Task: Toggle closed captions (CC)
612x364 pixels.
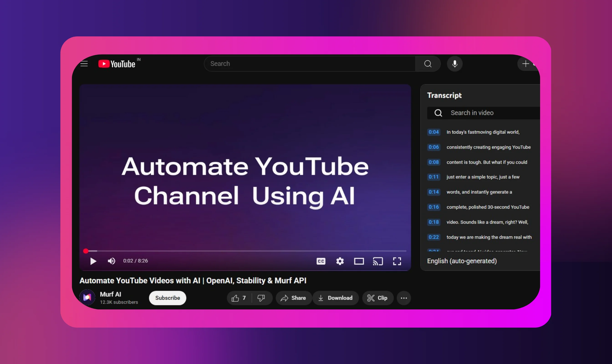Action: coord(321,261)
